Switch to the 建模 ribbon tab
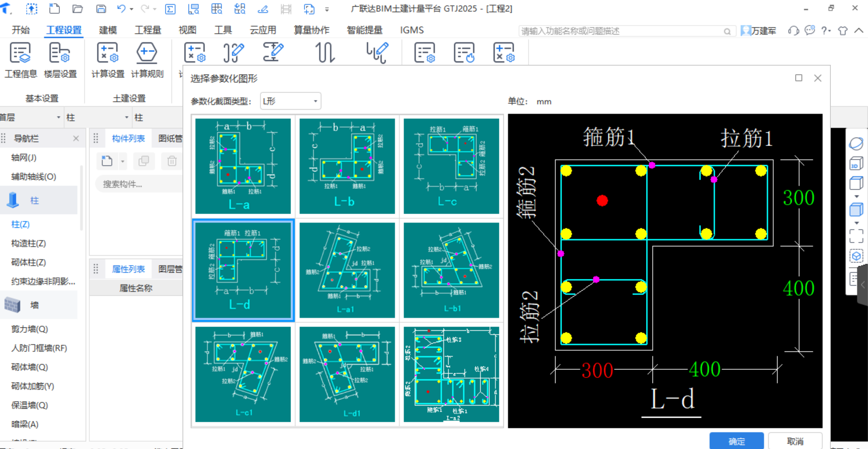 (107, 30)
